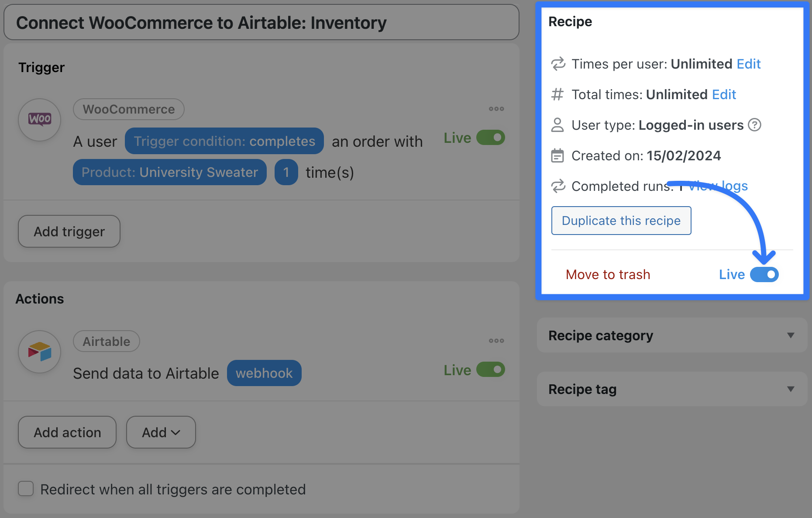Toggle the Airtable action Live switch

[x=491, y=370]
